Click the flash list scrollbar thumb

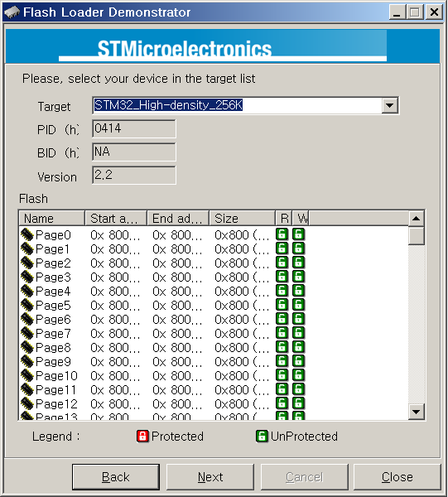tap(417, 235)
